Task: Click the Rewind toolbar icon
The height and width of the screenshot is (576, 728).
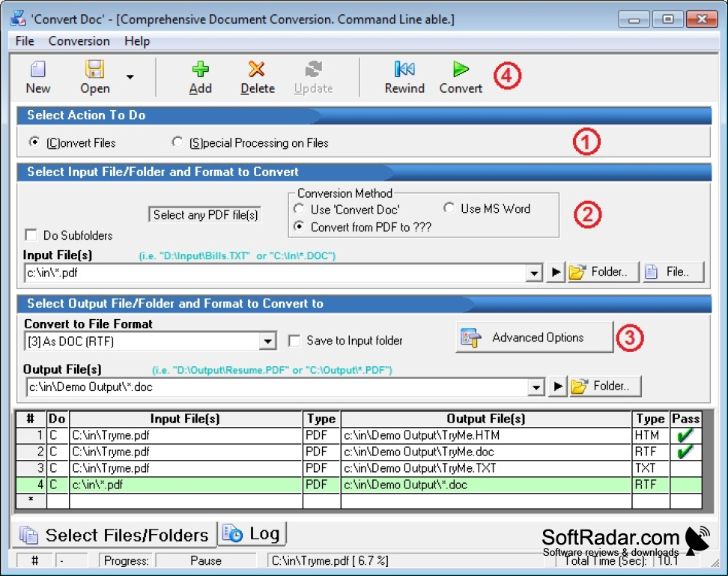Action: click(404, 69)
